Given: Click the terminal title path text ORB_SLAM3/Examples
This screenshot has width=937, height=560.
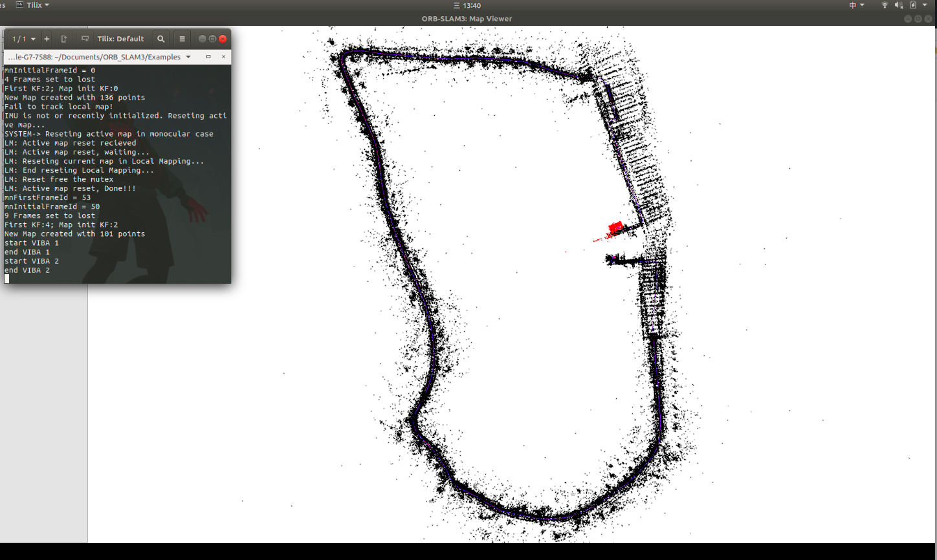Looking at the screenshot, I should 143,57.
